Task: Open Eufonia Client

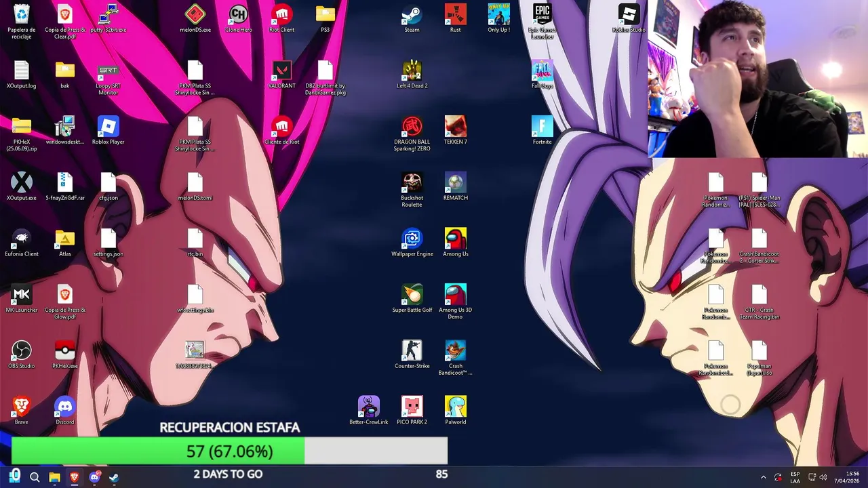Action: pos(22,243)
